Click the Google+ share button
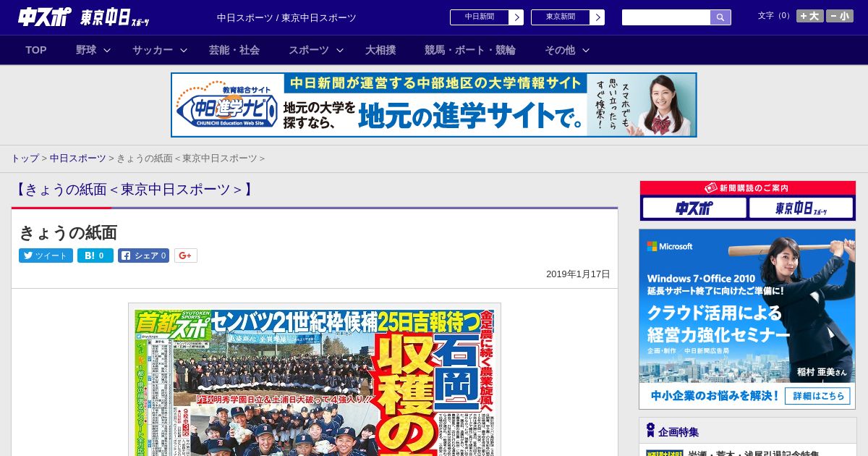868x456 pixels. 186,256
